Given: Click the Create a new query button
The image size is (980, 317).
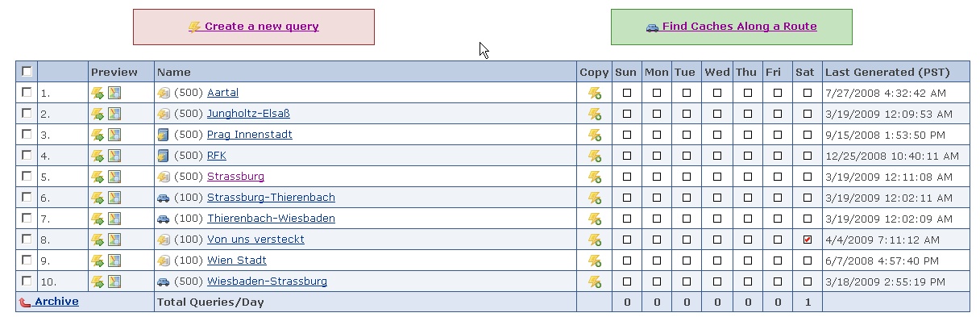Looking at the screenshot, I should coord(254,27).
